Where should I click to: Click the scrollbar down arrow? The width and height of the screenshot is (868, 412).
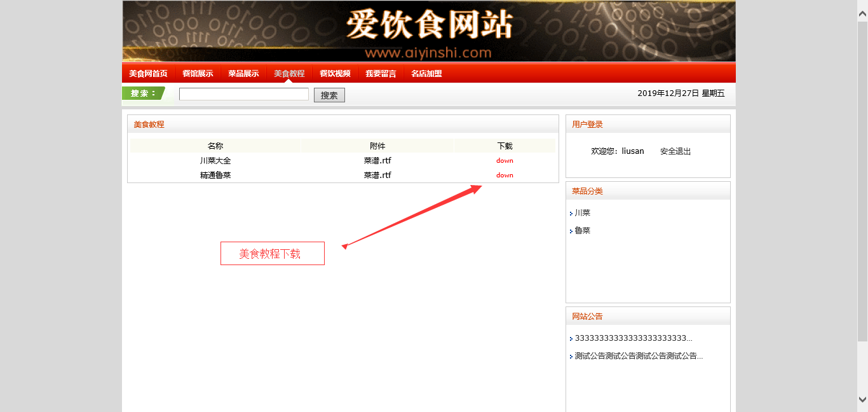(x=862, y=399)
